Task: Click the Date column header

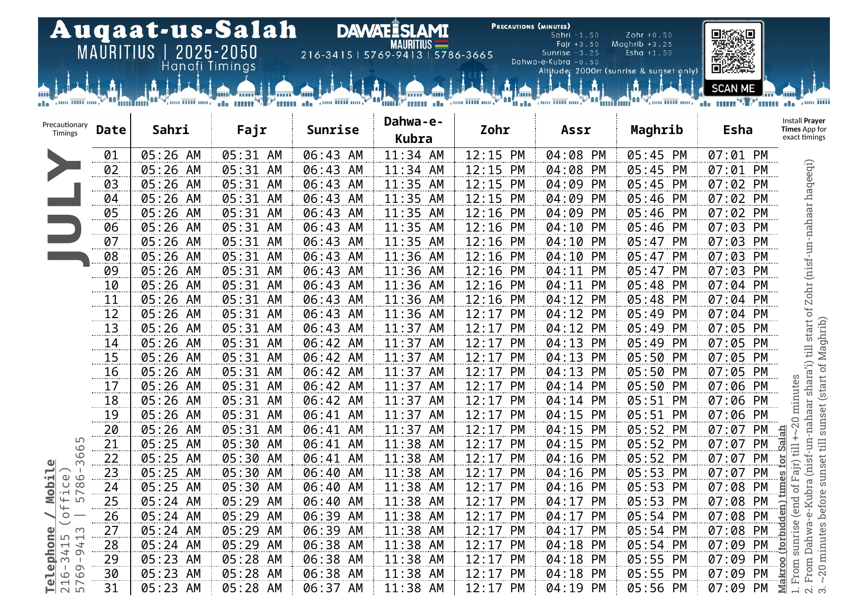Action: click(x=111, y=130)
